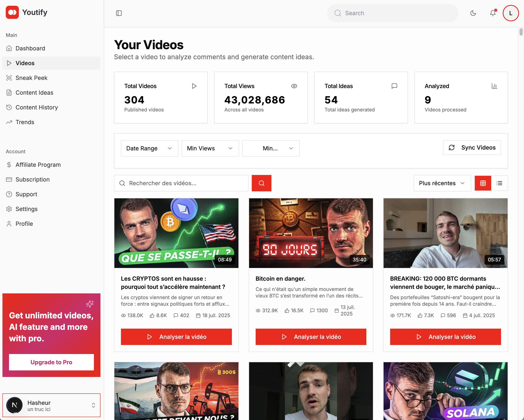
Task: Switch to list view layout
Action: 499,183
